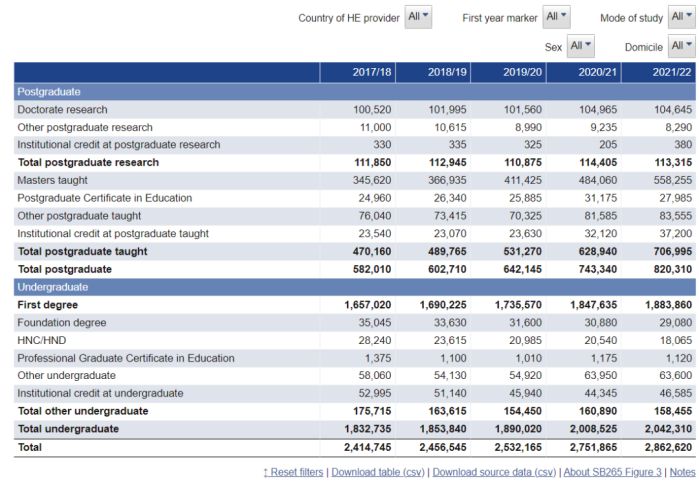Viewport: 699px width, 482px height.
Task: Select the Total postgraduate row label
Action: pos(65,269)
